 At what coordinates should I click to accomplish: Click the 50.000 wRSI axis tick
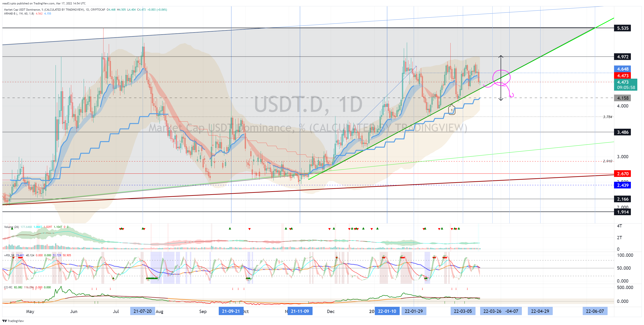tap(624, 268)
